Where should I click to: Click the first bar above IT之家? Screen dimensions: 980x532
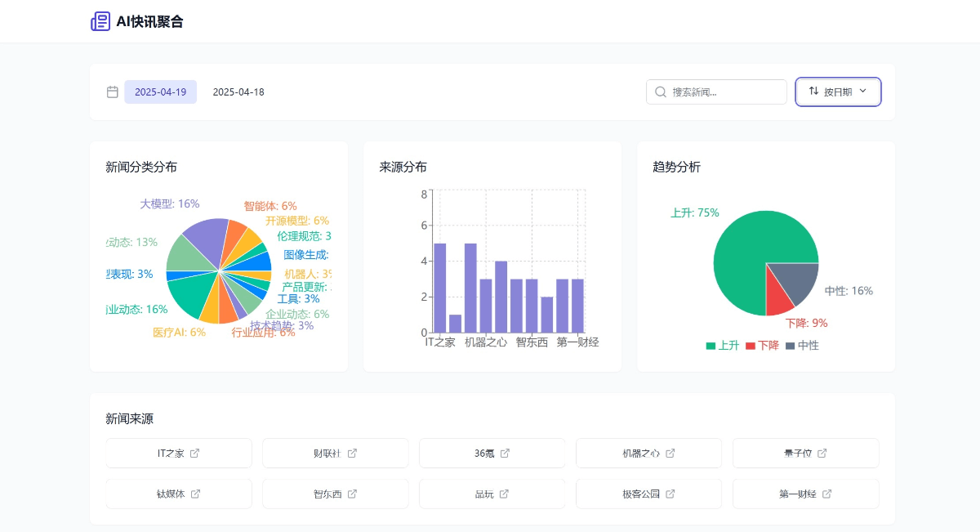point(439,288)
